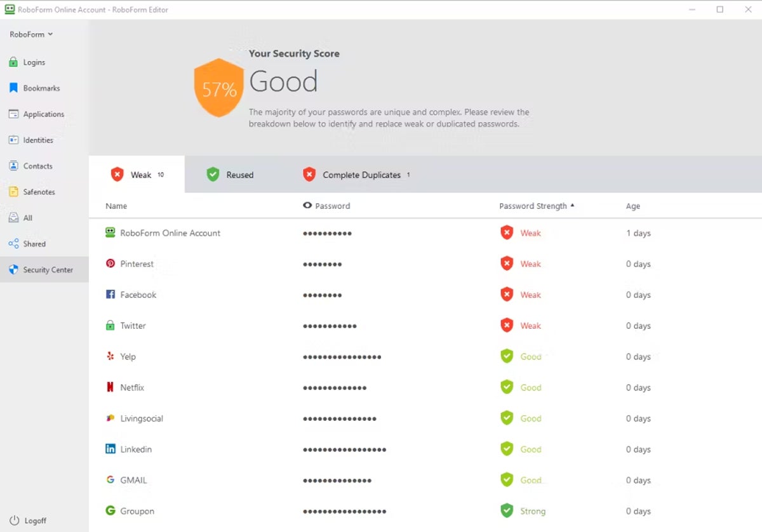Select the Safenotes yellow note icon
This screenshot has width=762, height=532.
click(x=13, y=192)
